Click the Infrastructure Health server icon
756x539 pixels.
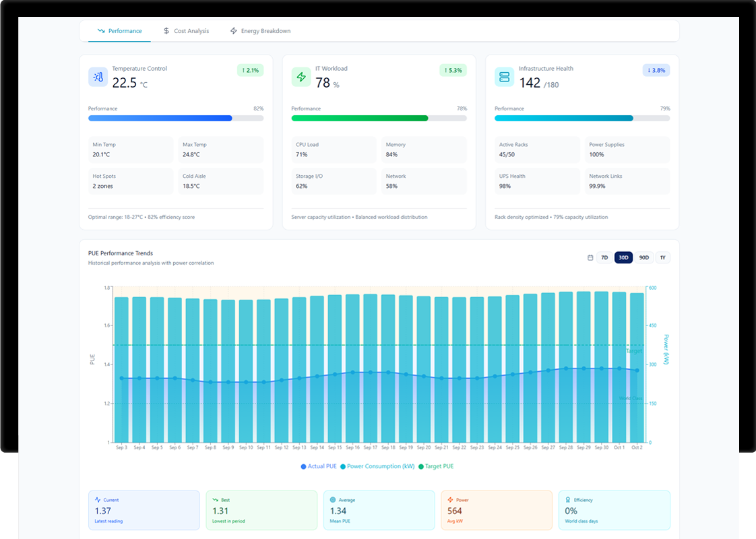click(504, 77)
